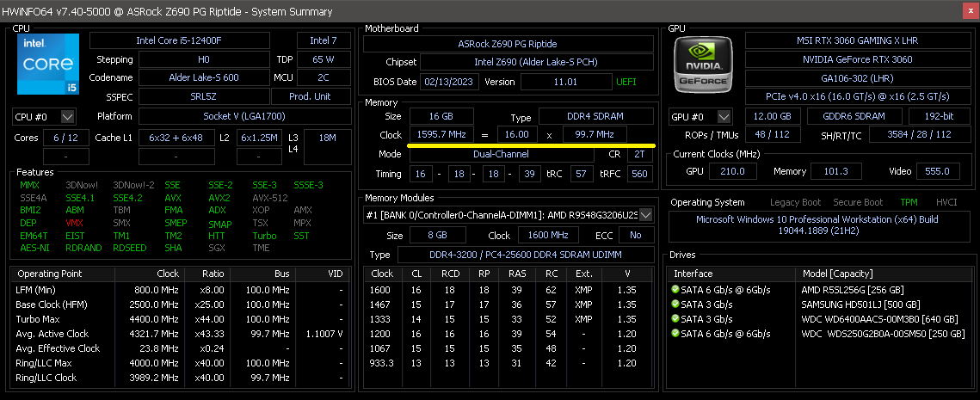Viewport: 980px width, 400px height.
Task: Click the Intel Core i5-12400F name field
Action: coord(180,40)
